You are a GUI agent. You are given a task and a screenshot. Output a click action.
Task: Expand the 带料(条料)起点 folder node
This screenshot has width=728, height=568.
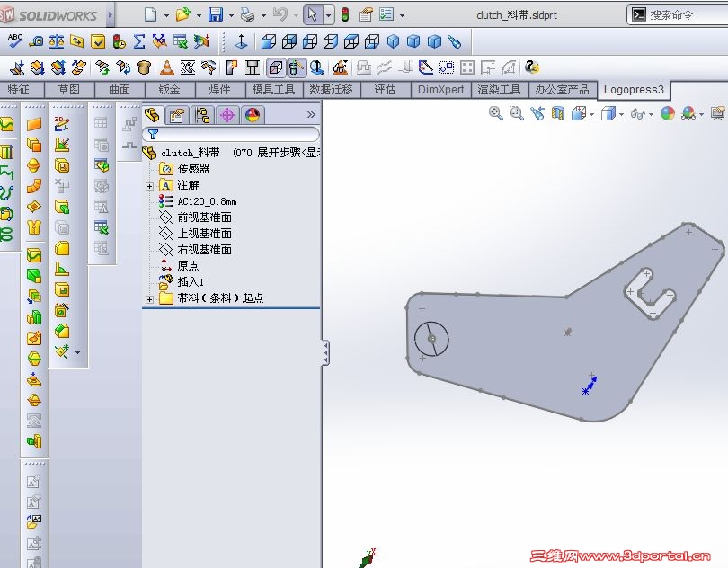[x=149, y=299]
